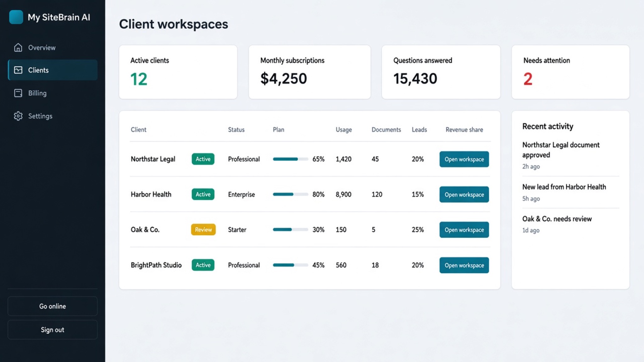The image size is (644, 362).
Task: Select the Clients menu item
Action: pyautogui.click(x=53, y=70)
